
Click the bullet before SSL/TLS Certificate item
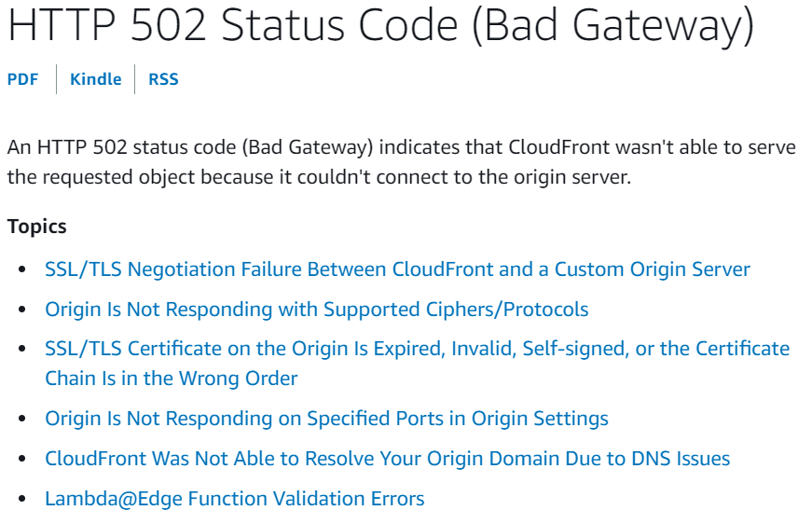(23, 351)
